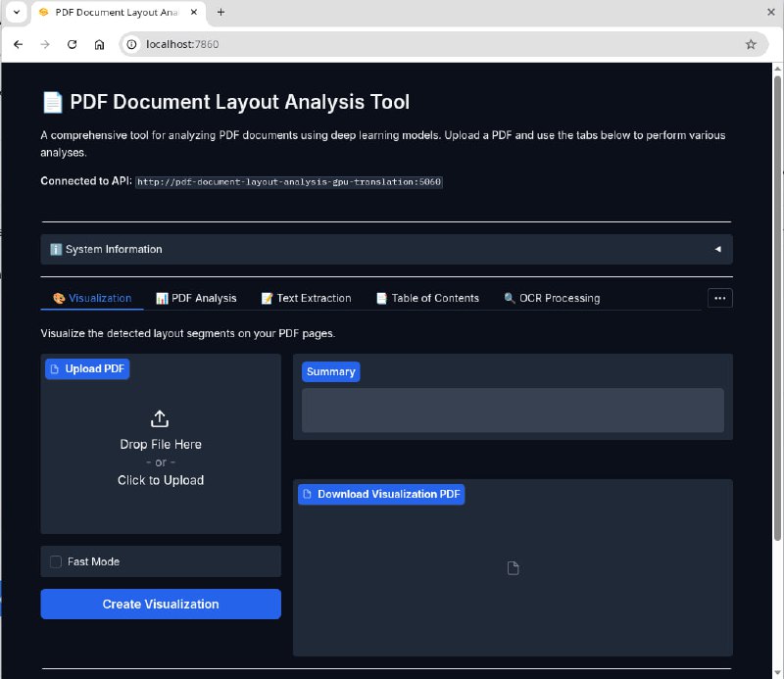This screenshot has height=679, width=784.
Task: Switch to the Text Extraction tab
Action: pyautogui.click(x=306, y=298)
